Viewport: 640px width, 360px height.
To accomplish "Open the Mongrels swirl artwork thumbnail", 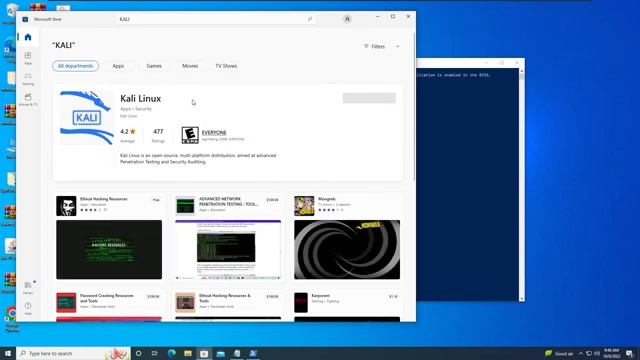I will pos(347,250).
